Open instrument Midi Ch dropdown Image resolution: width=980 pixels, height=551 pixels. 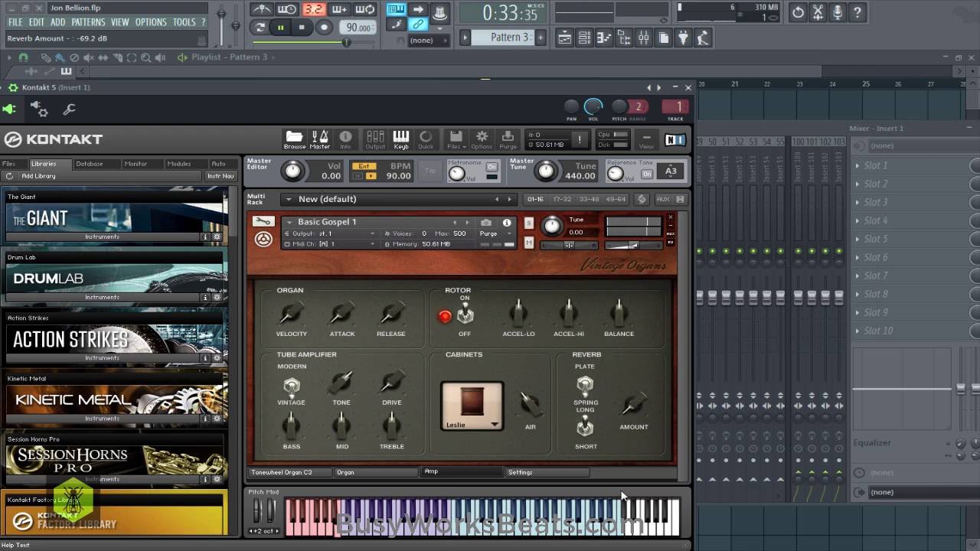330,244
